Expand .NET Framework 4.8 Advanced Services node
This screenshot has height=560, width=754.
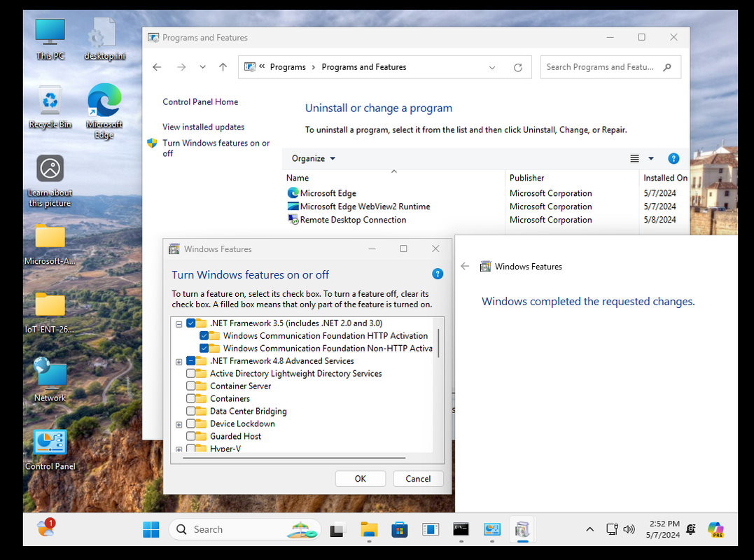179,361
